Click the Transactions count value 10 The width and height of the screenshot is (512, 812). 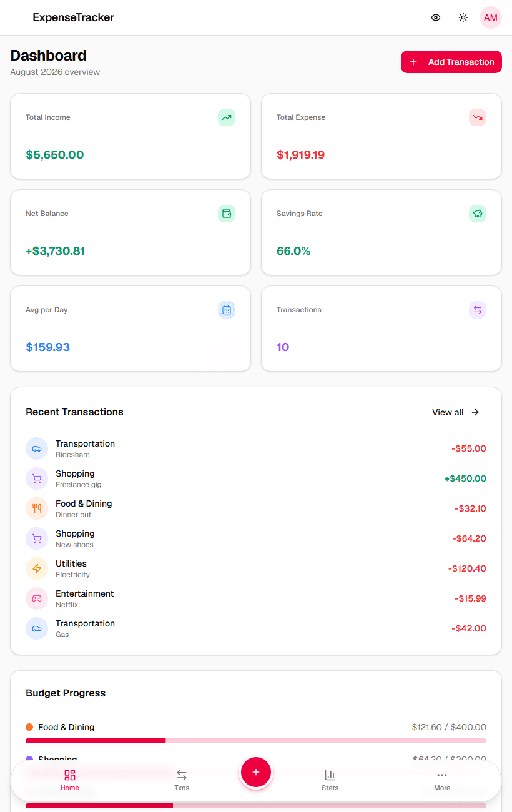coord(283,347)
